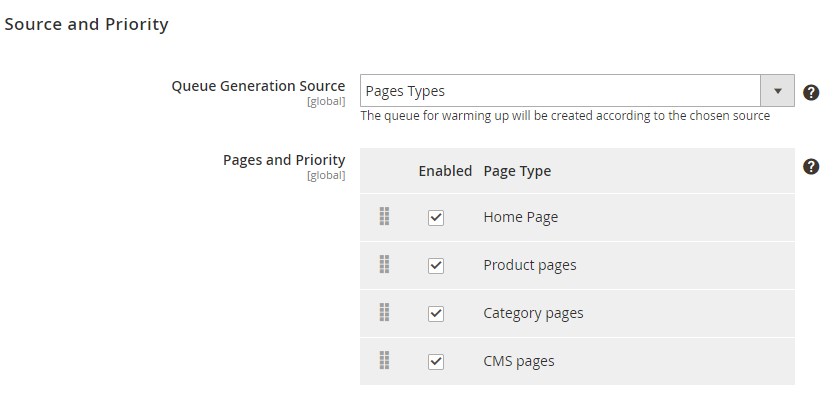The height and width of the screenshot is (404, 833).
Task: Click the Page Type column header
Action: (x=517, y=171)
